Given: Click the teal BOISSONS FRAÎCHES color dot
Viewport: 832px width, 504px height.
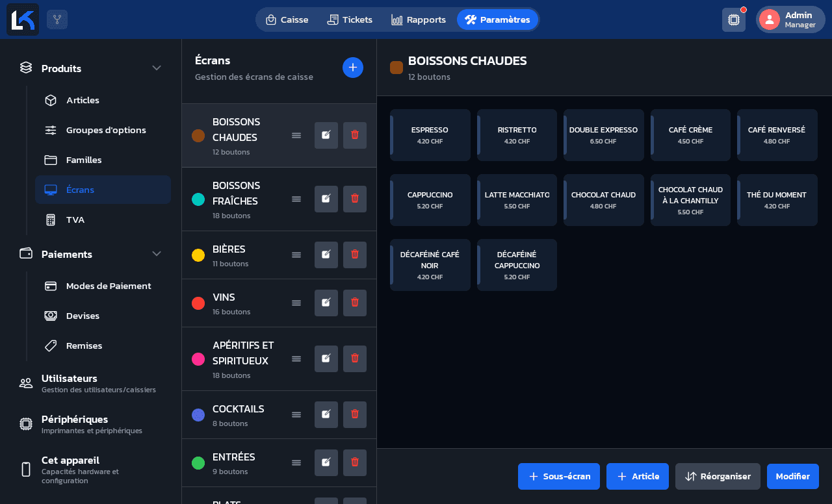Looking at the screenshot, I should [x=198, y=199].
